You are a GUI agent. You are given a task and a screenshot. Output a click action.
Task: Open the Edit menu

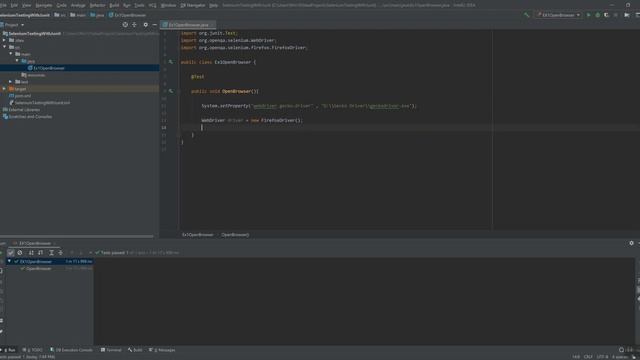[x=14, y=5]
